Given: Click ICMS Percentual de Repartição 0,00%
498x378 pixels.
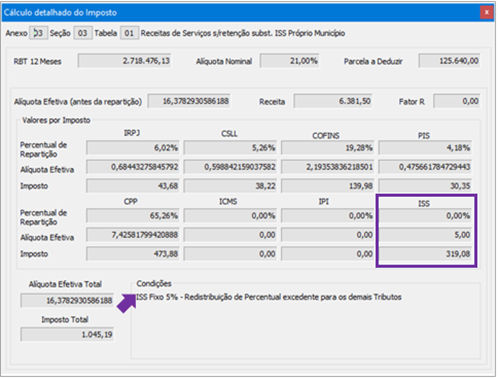Looking at the screenshot, I should [x=230, y=216].
